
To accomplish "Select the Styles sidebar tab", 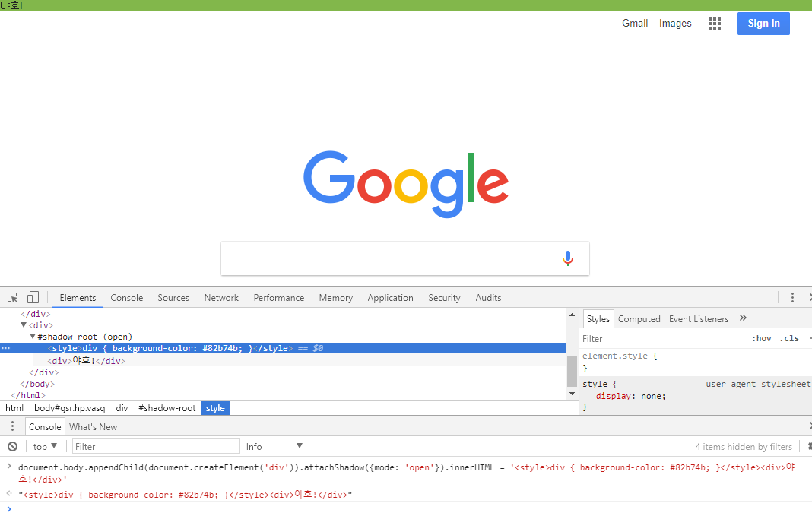I will click(x=598, y=319).
